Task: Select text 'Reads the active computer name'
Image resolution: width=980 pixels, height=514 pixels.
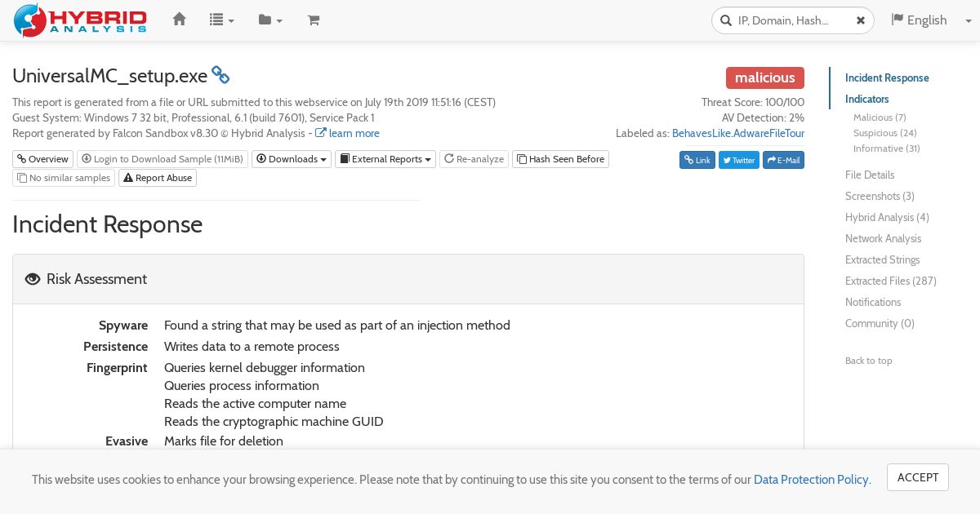Action: coord(255,404)
